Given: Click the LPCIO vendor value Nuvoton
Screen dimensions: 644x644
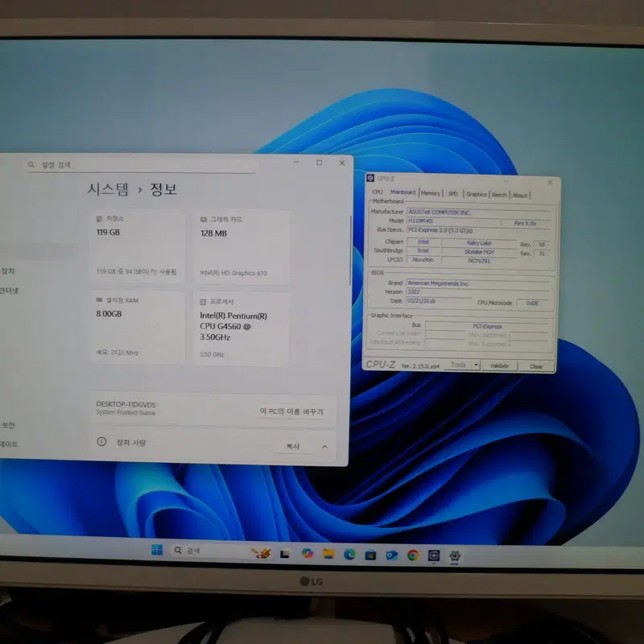Looking at the screenshot, I should pyautogui.click(x=423, y=259).
